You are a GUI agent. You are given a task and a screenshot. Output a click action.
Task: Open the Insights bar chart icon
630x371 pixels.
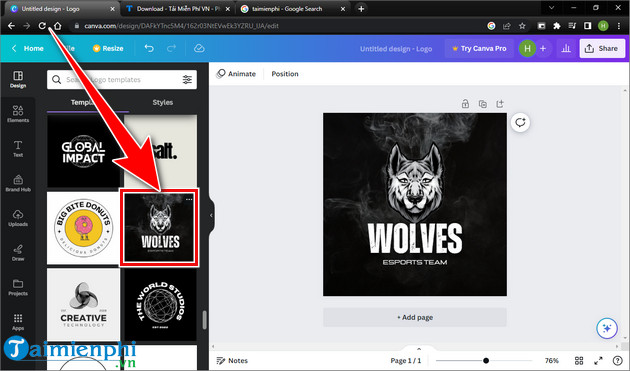tap(566, 48)
